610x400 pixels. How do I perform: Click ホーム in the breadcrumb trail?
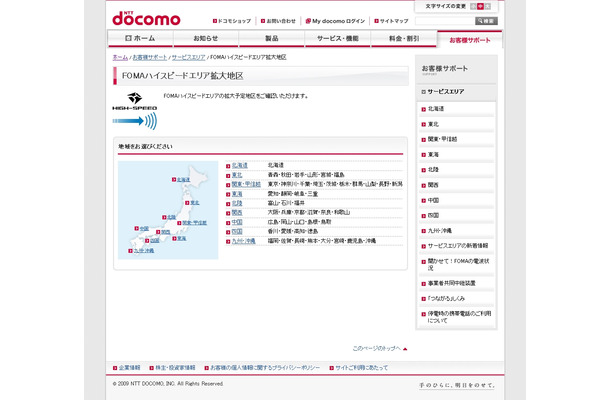point(120,57)
